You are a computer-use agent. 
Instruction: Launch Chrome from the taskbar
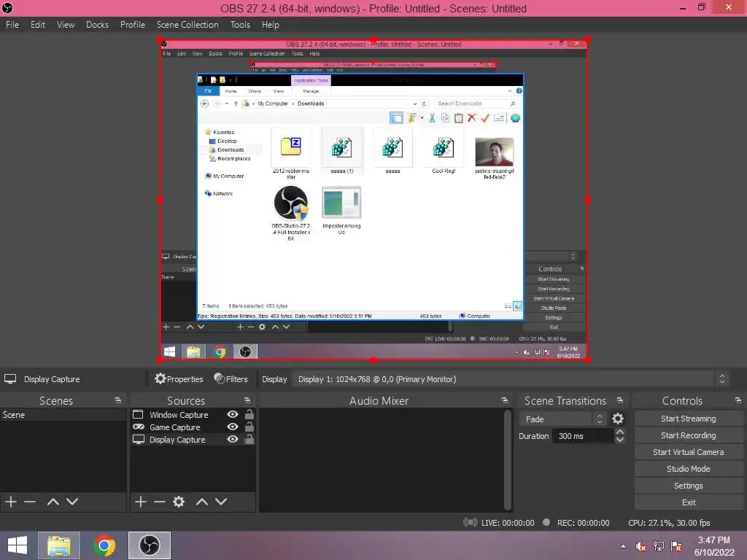[104, 545]
